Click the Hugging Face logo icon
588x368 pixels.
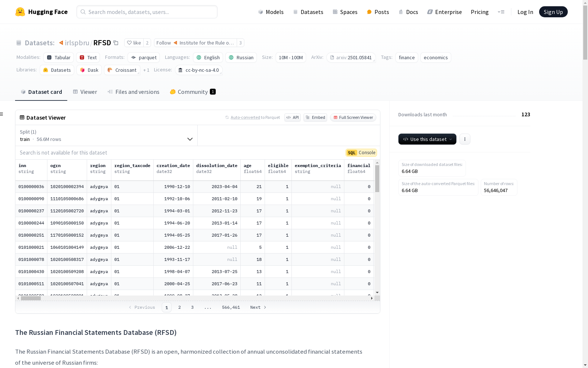point(20,12)
